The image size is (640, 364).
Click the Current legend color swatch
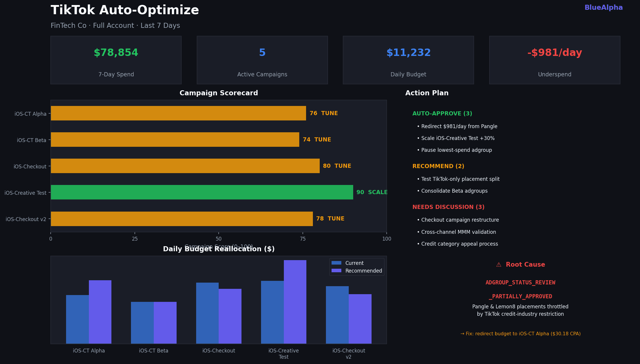pyautogui.click(x=336, y=263)
